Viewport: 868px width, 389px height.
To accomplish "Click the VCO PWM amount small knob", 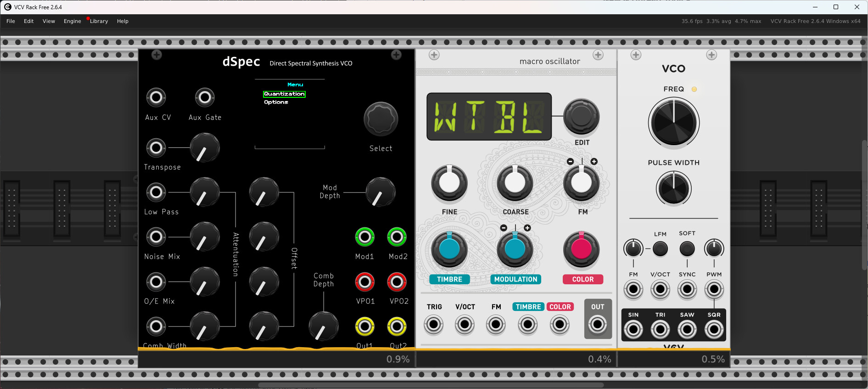I will 714,248.
